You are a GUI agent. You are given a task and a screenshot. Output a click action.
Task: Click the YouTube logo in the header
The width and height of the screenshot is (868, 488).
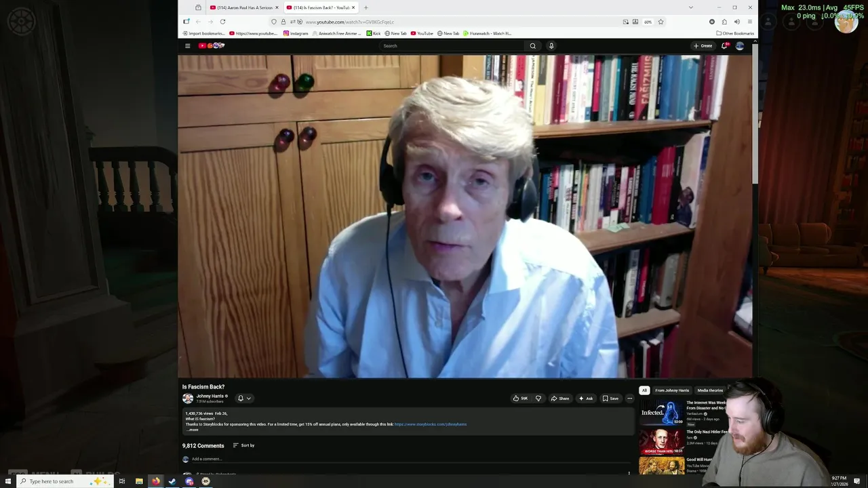pos(211,46)
